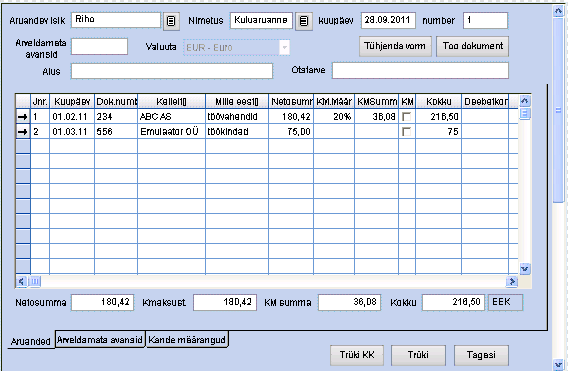
Task: Click Too dokument button
Action: (473, 46)
